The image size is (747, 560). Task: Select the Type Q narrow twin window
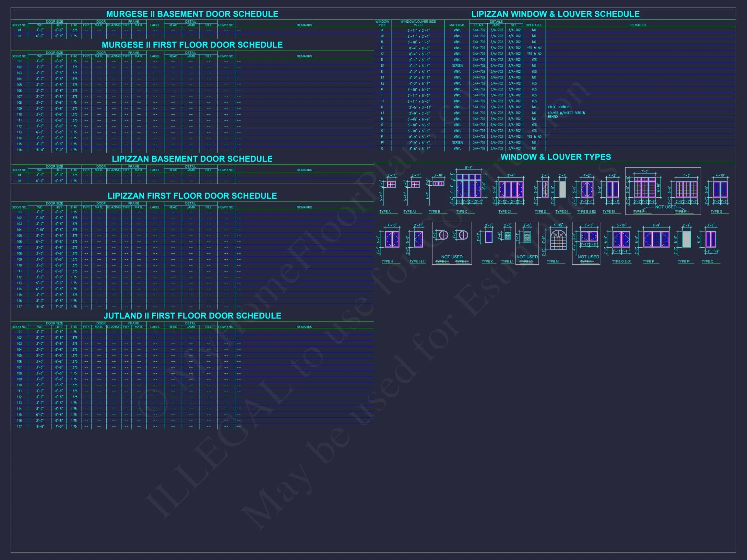(711, 239)
